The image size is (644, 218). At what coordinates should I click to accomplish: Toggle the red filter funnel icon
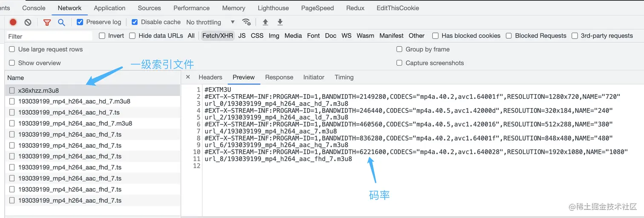click(x=47, y=22)
